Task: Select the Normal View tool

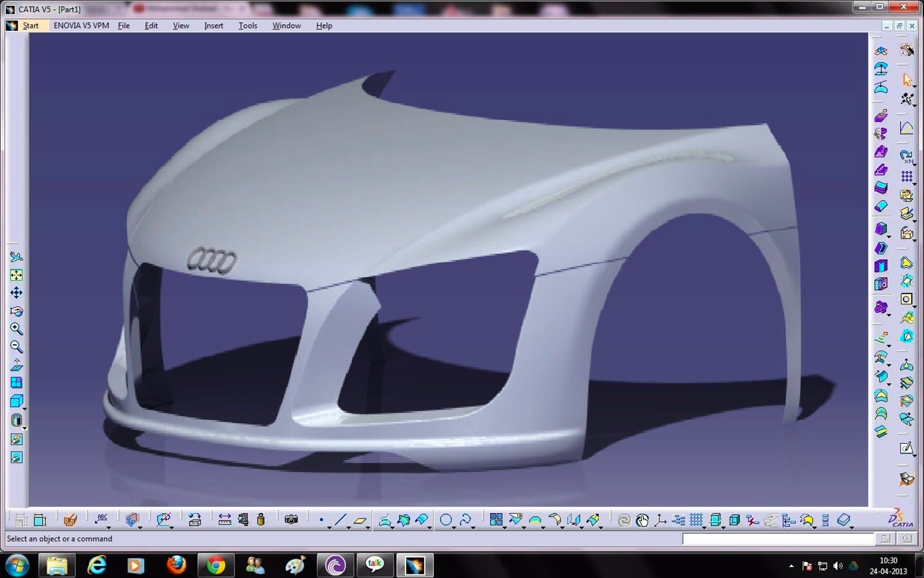Action: pyautogui.click(x=16, y=365)
